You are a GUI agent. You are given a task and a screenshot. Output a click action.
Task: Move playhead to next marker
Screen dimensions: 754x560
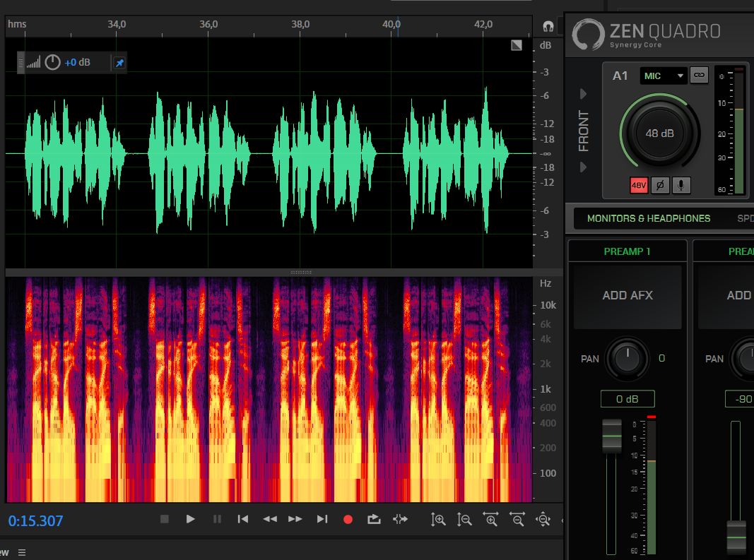pos(322,519)
